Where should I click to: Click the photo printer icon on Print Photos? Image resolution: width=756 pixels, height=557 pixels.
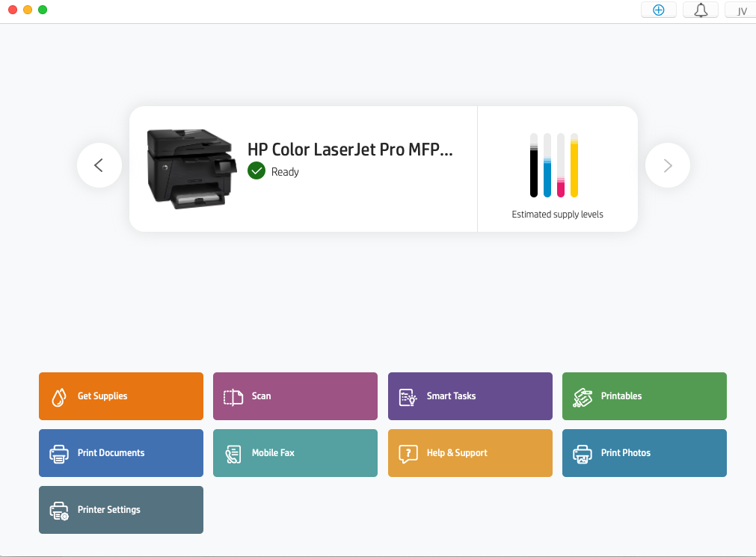coord(583,455)
